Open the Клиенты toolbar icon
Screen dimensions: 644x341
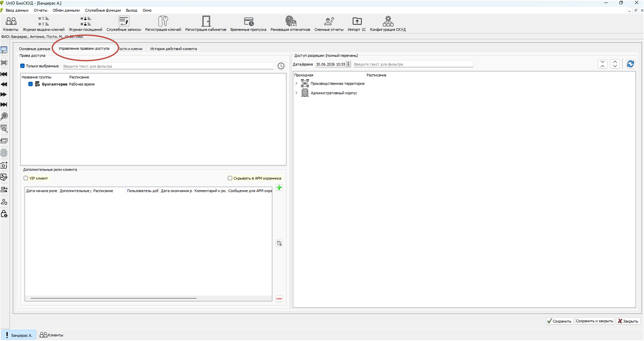11,24
